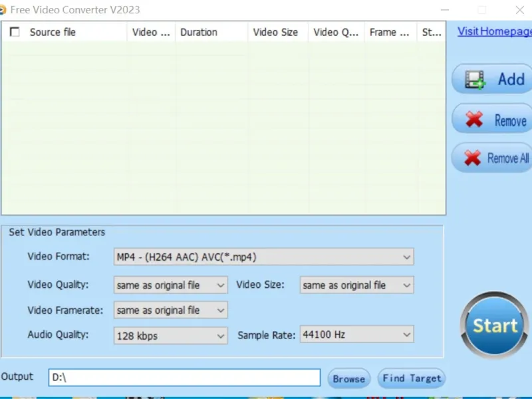
Task: Click the Video Format: label
Action: click(x=59, y=256)
